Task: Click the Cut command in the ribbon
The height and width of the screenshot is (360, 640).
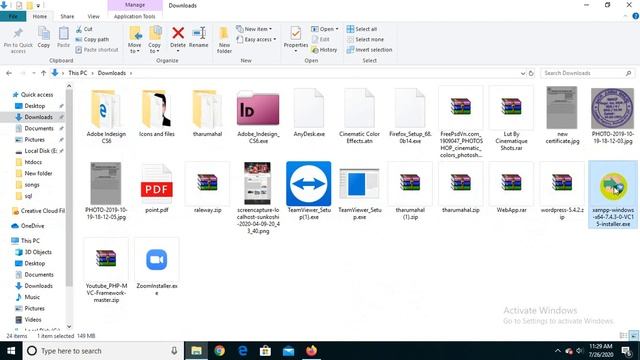Action: pyautogui.click(x=84, y=29)
